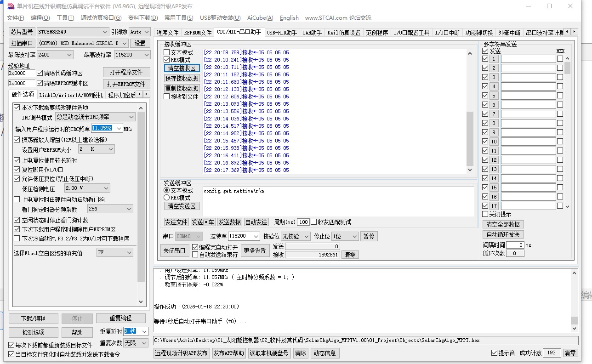Click the down arrow of the receive buffer scrollbar
Screen dimensions: 592x364
[x=470, y=170]
